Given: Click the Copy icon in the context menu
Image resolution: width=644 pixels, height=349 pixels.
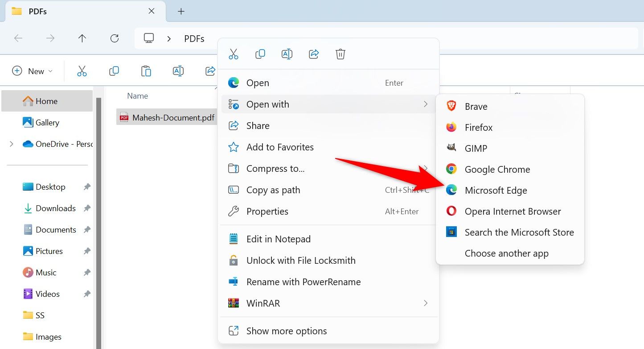Looking at the screenshot, I should 260,54.
